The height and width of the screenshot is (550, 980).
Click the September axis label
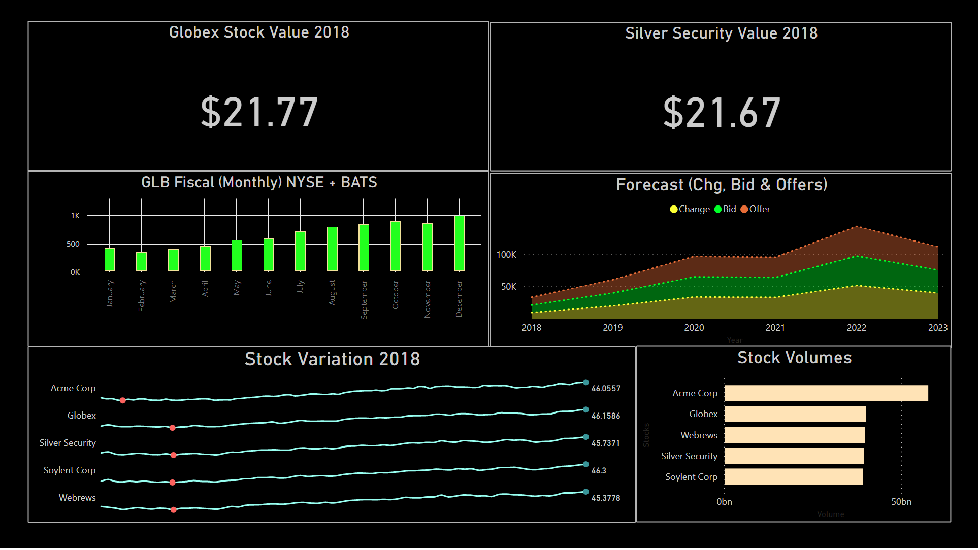(x=364, y=300)
